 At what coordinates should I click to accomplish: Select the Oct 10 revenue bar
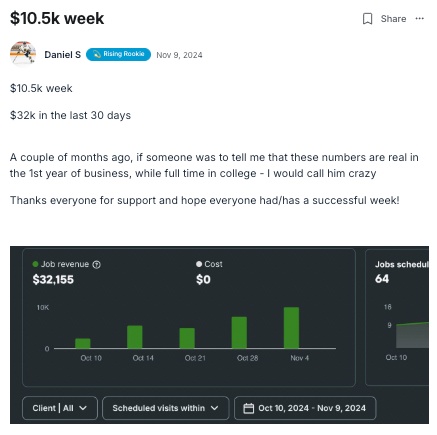pyautogui.click(x=83, y=343)
